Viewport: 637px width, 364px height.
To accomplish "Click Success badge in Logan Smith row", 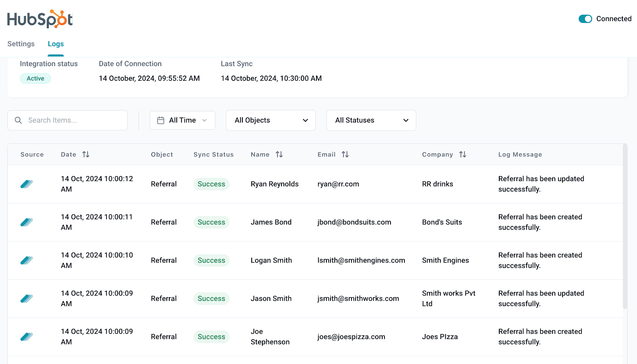I will tap(211, 260).
